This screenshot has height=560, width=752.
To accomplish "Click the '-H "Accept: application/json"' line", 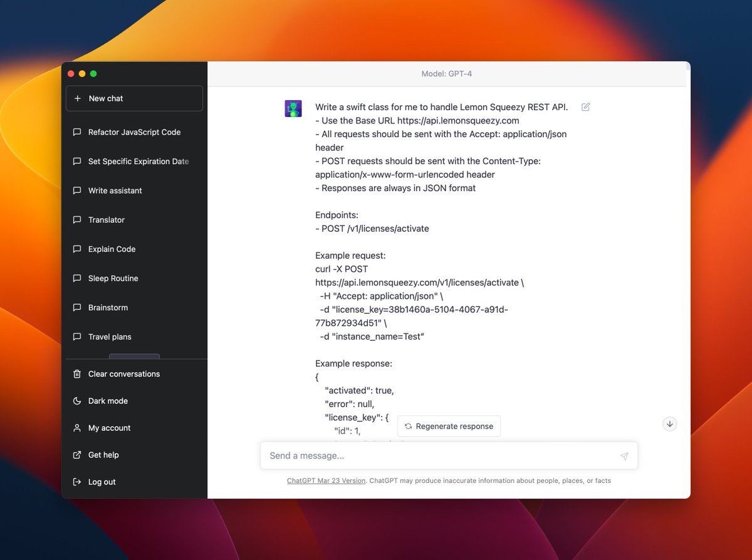I will pos(382,296).
